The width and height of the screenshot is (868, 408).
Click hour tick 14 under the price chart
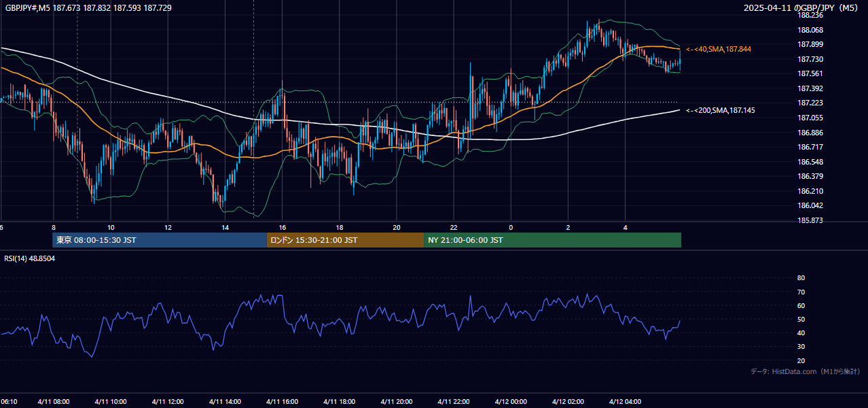pos(225,228)
